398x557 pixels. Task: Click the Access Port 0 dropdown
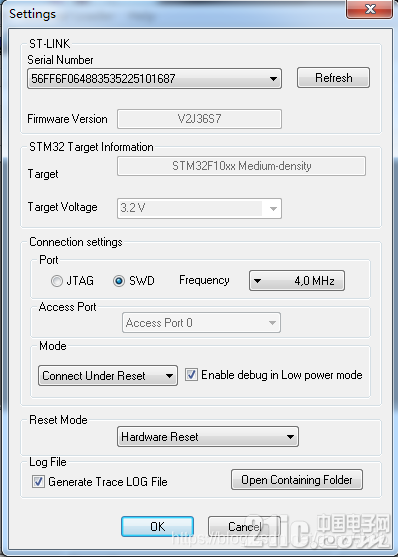point(201,323)
